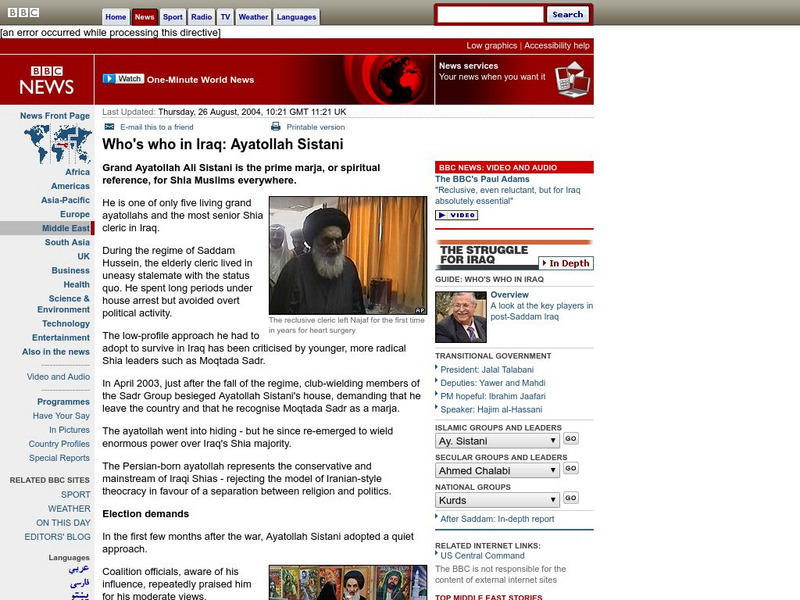Open Country Profiles link
800x600 pixels.
click(x=59, y=444)
